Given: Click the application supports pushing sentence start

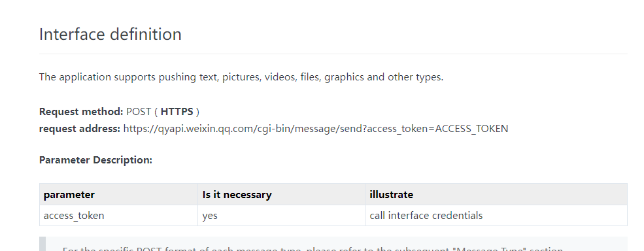Looking at the screenshot, I should point(98,77).
